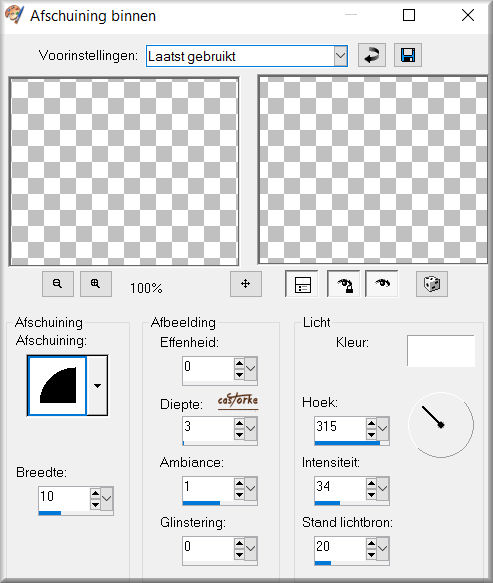
Task: Click the reset to default arrow icon
Action: (371, 55)
